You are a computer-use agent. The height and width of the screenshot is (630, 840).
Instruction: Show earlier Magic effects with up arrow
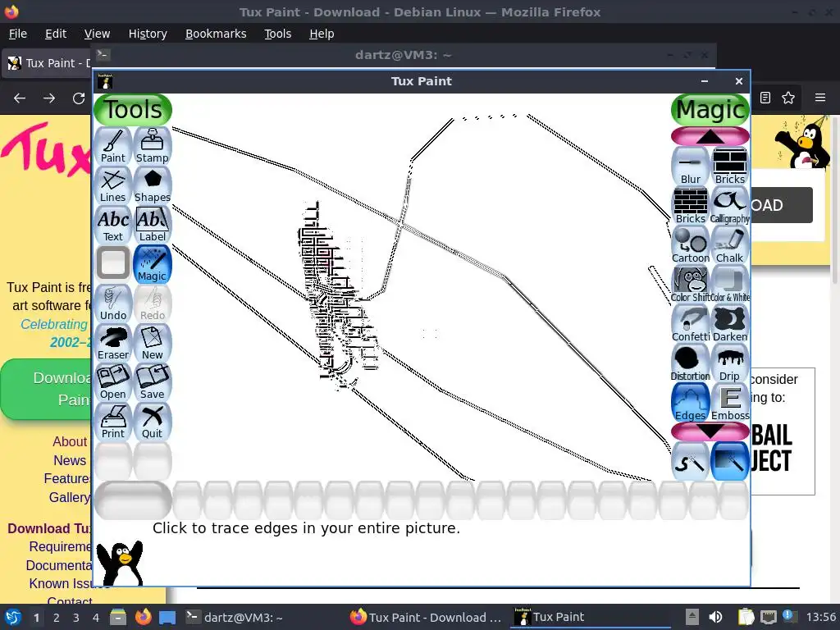(x=710, y=137)
